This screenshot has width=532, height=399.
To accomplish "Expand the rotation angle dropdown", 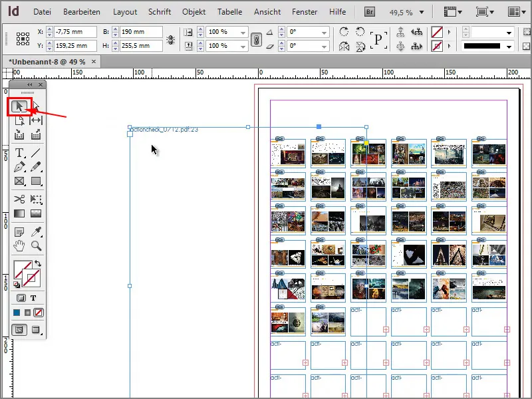I will tap(326, 32).
